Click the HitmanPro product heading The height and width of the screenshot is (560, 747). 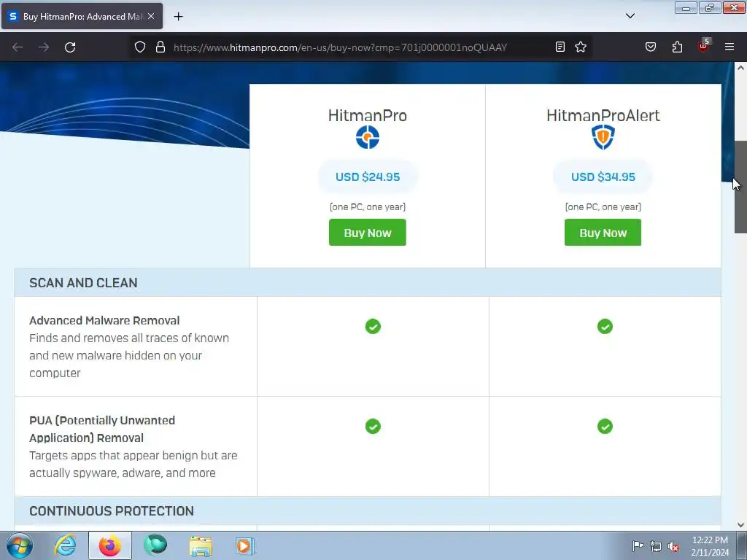[368, 115]
